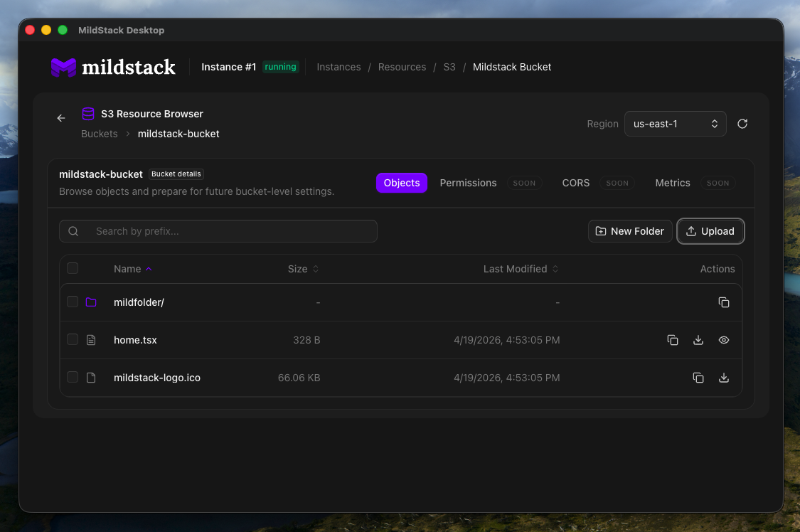Click the Actions column header
Screen dimensions: 800x532
coord(718,269)
